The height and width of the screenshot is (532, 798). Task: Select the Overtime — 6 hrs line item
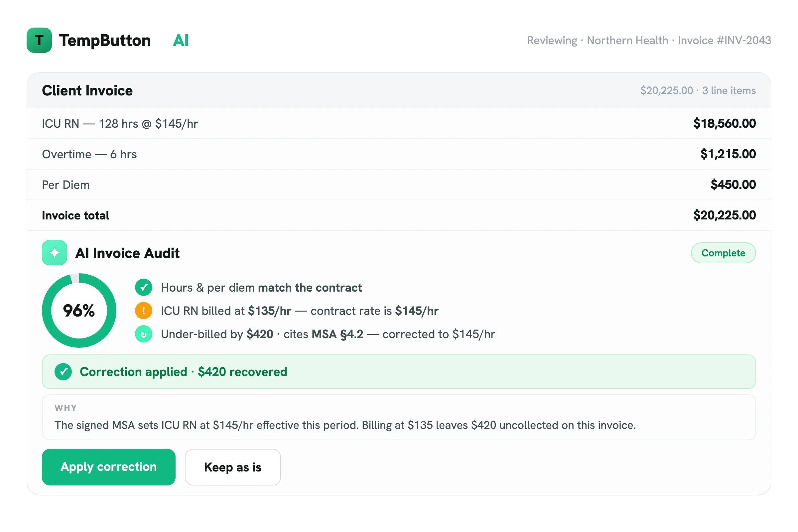pos(399,154)
